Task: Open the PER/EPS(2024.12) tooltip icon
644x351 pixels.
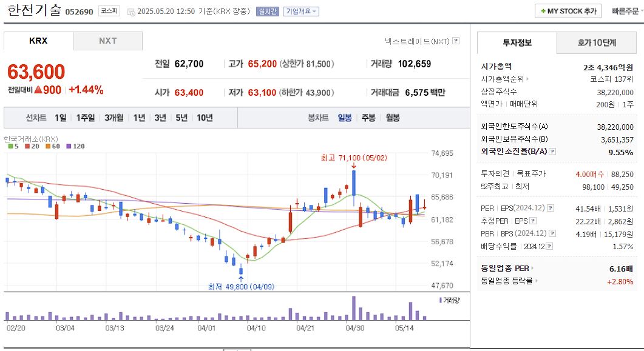Action: [551, 209]
